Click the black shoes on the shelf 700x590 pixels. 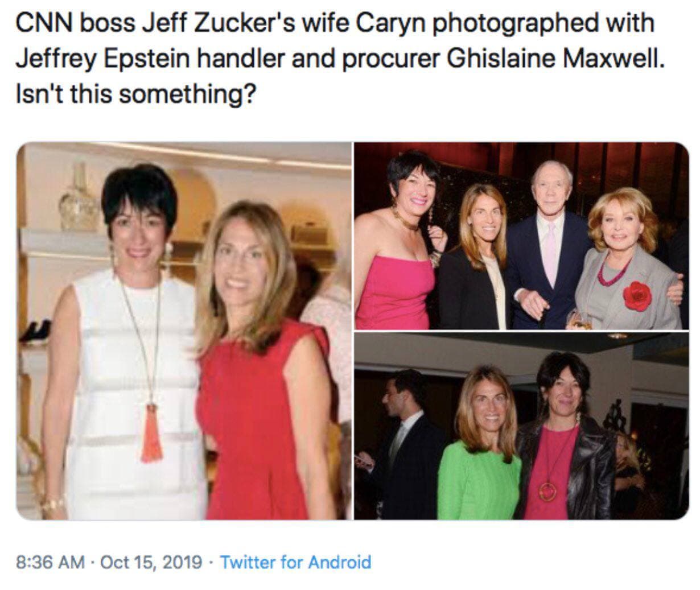36,332
